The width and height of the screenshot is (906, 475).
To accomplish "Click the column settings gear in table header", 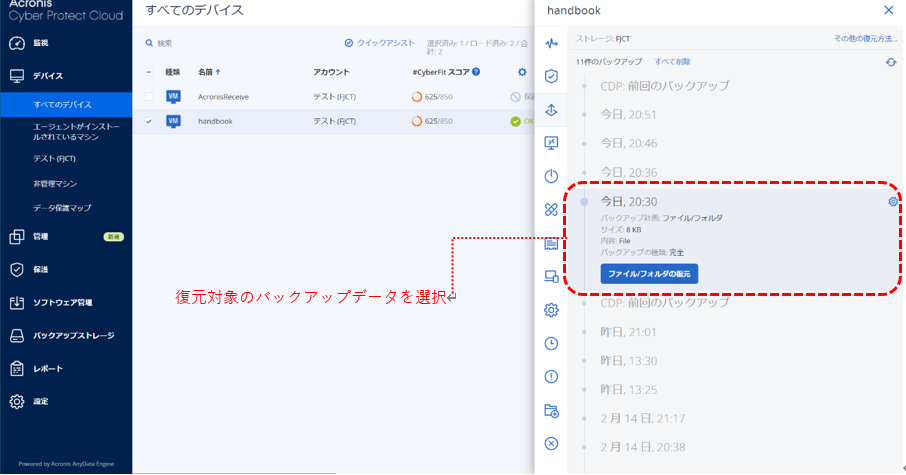I will (x=521, y=72).
